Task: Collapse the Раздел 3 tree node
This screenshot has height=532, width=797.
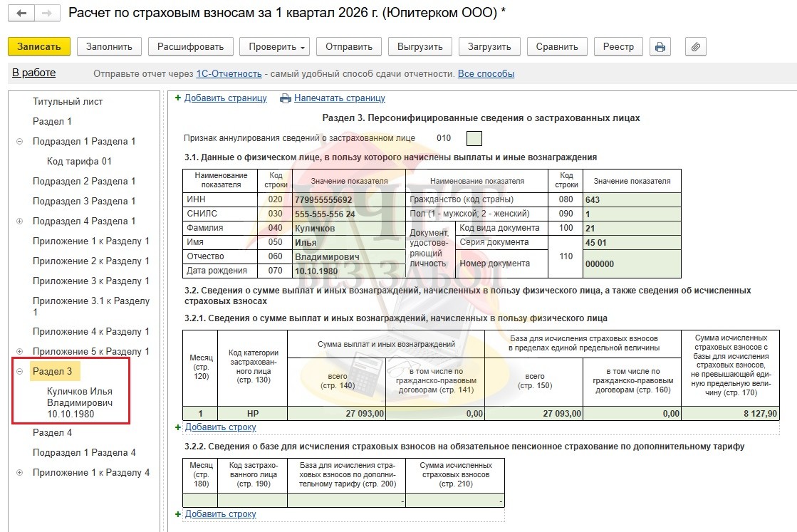Action: pyautogui.click(x=19, y=372)
